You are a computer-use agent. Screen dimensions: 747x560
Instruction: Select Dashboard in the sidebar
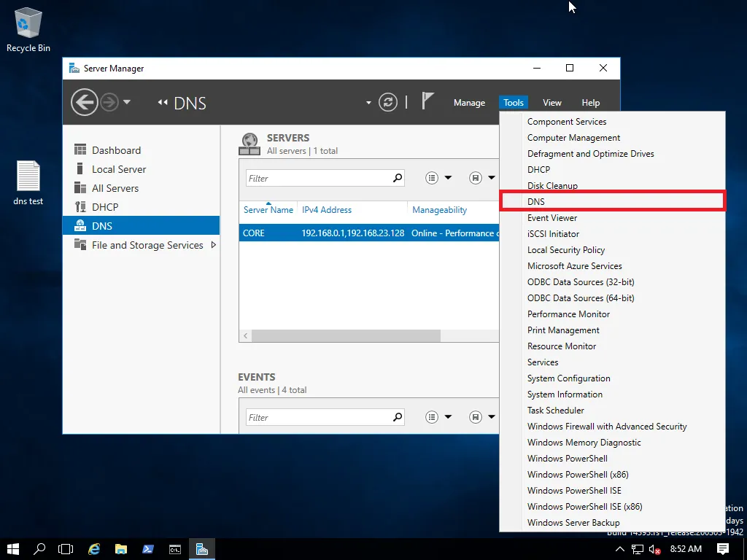(141, 150)
